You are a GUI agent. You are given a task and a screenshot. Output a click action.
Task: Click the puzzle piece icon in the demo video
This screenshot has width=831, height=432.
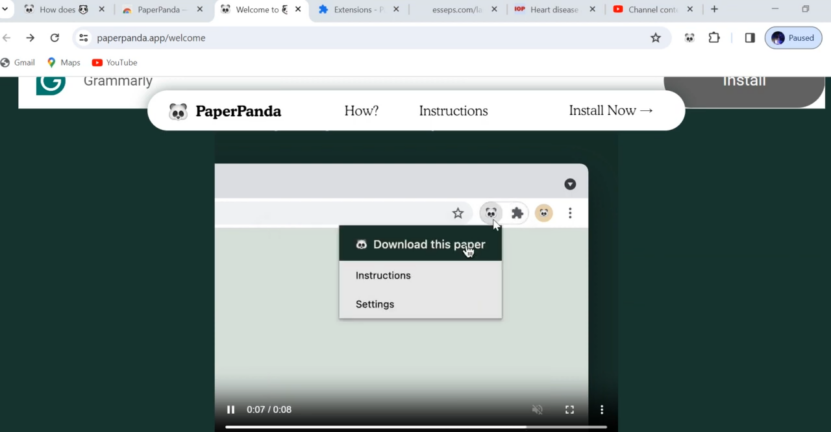coord(517,213)
